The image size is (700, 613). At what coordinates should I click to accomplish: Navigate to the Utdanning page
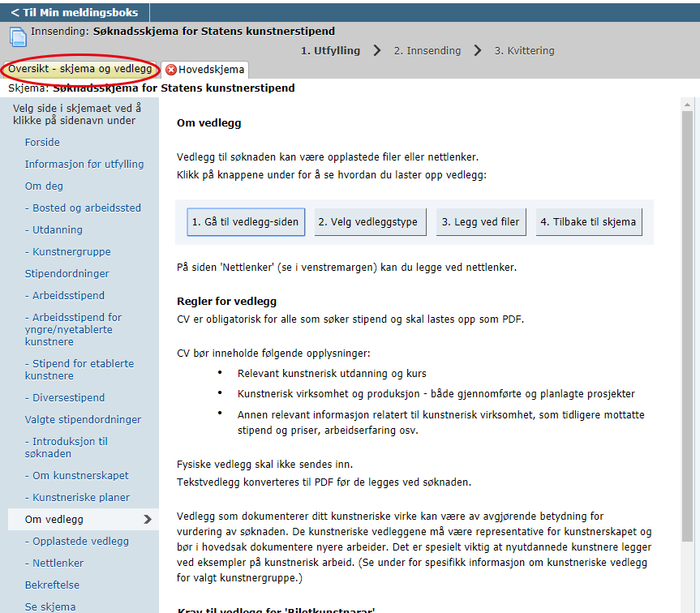click(x=54, y=229)
